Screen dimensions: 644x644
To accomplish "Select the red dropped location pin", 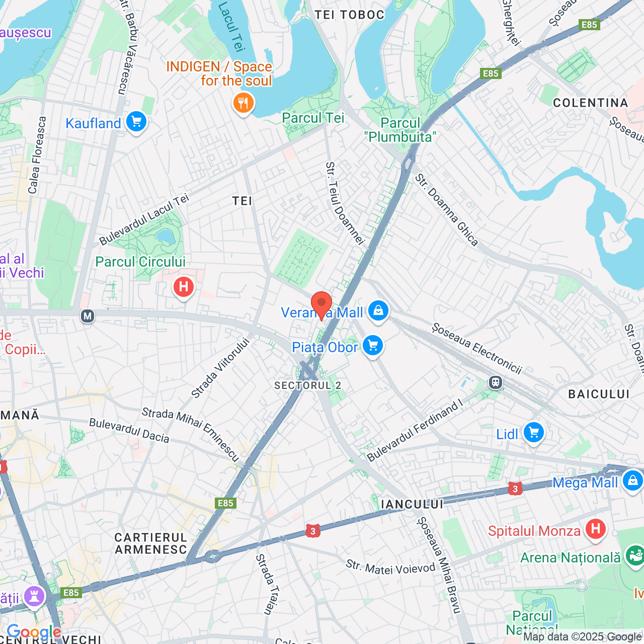I will pyautogui.click(x=321, y=306).
